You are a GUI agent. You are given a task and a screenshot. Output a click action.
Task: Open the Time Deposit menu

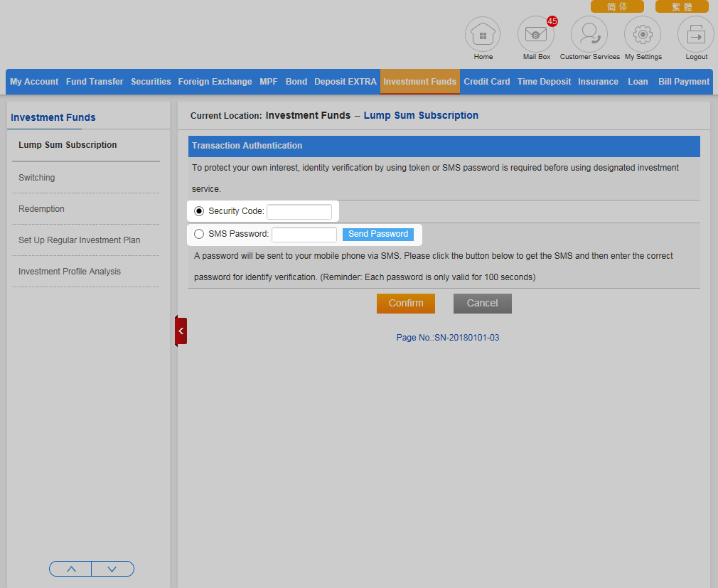544,82
